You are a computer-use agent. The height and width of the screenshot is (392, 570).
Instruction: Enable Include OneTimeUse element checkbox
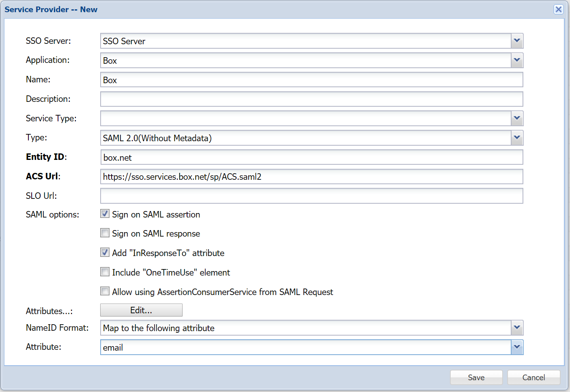105,272
